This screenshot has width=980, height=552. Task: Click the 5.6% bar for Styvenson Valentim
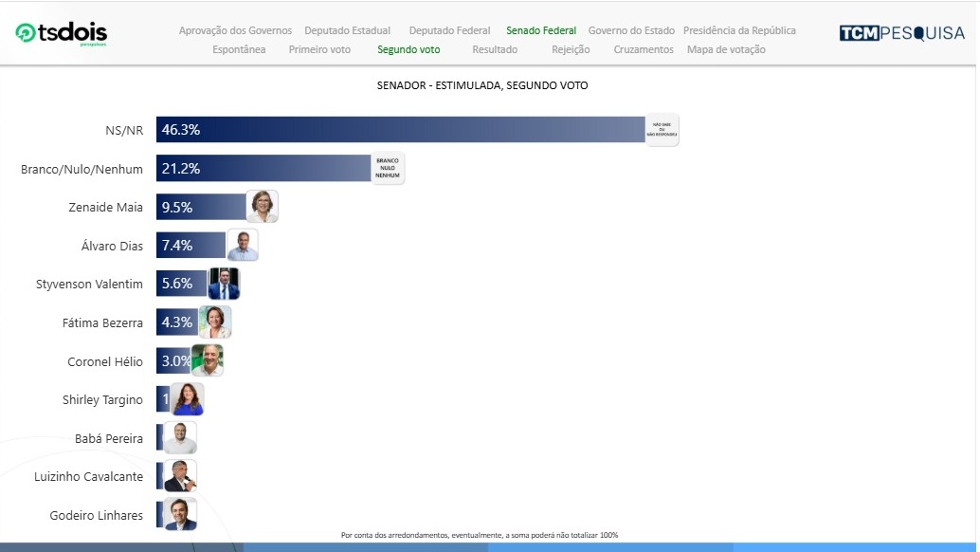(182, 284)
